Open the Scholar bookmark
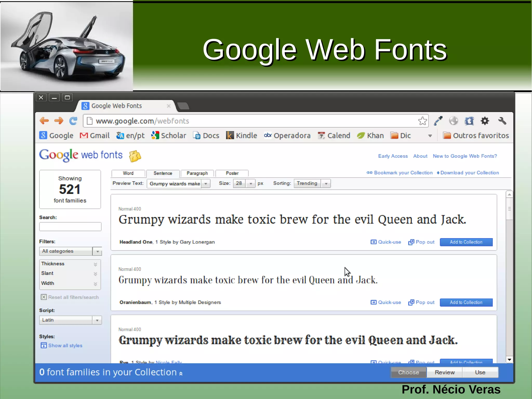The image size is (532, 399). (x=169, y=135)
